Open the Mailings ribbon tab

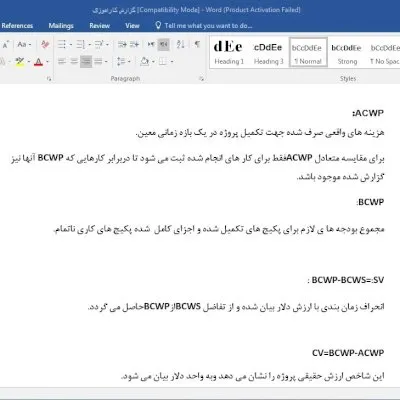pos(61,26)
